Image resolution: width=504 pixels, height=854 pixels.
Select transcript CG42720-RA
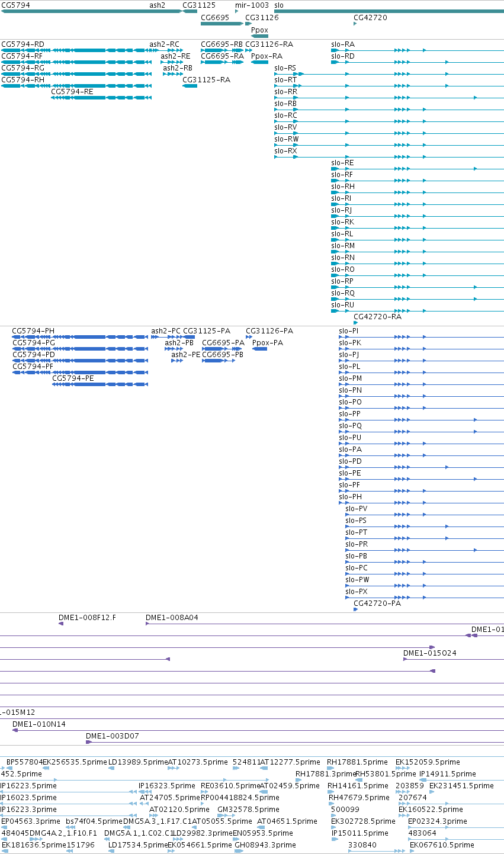378,317
